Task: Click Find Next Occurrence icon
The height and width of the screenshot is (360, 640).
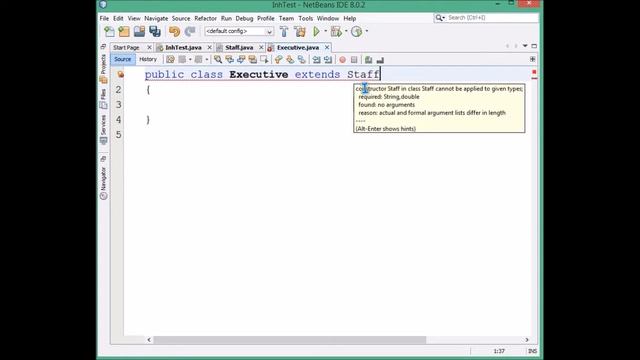Action: point(241,60)
